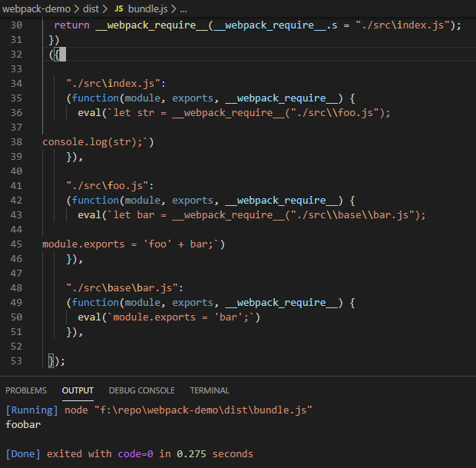
Task: Place cursor on "./src\index.js" key at line 34
Action: 115,83
